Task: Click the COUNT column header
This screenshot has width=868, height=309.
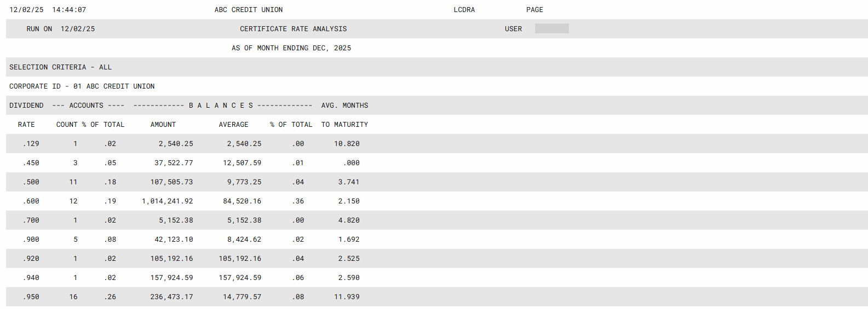Action: click(67, 125)
